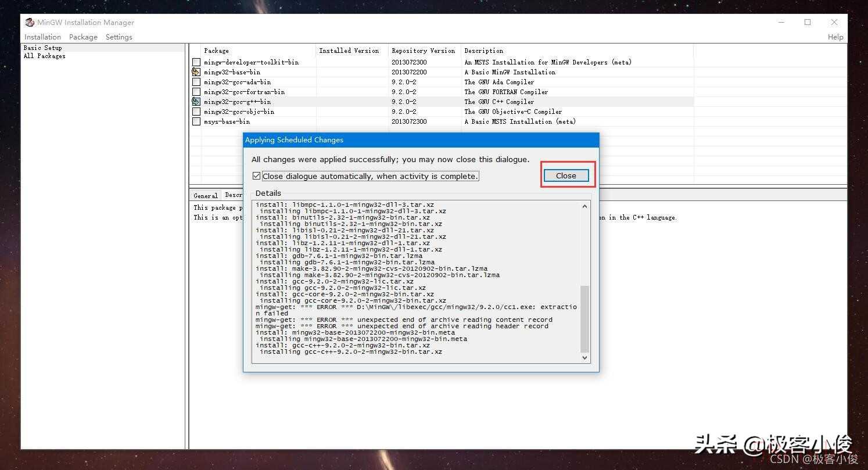Image resolution: width=868 pixels, height=470 pixels.
Task: Click the mingw32-base-bin install-marked icon
Action: tap(196, 72)
